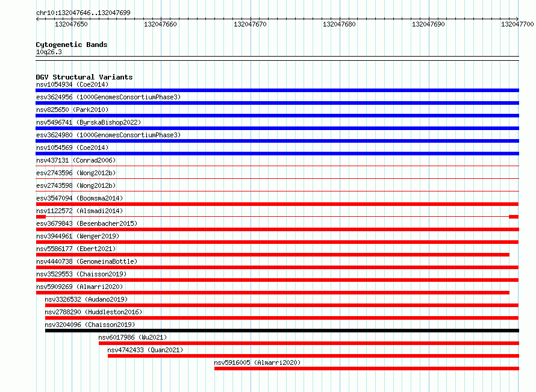Click the nsv2788290 (Huddleston2016) label

[x=93, y=312]
